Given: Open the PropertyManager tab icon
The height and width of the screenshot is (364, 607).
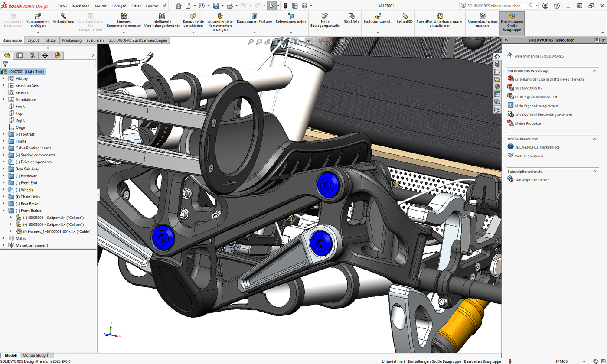Looking at the screenshot, I should pyautogui.click(x=20, y=55).
